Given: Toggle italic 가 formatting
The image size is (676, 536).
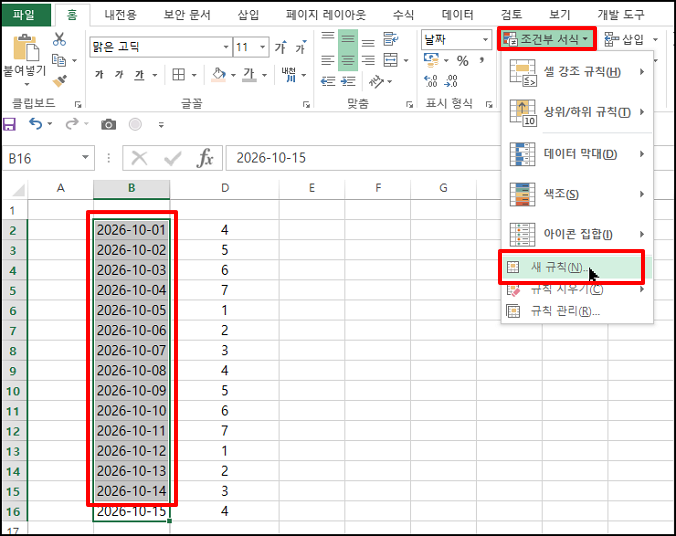Looking at the screenshot, I should point(119,75).
